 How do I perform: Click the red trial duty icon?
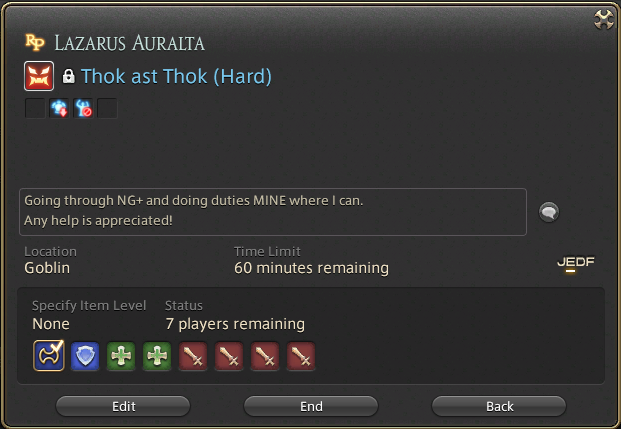click(x=39, y=76)
